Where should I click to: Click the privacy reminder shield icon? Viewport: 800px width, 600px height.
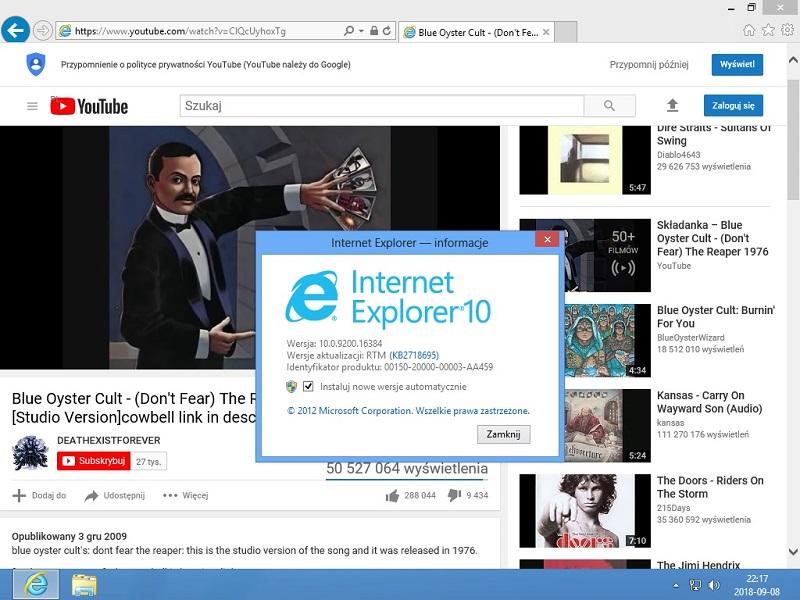36,64
